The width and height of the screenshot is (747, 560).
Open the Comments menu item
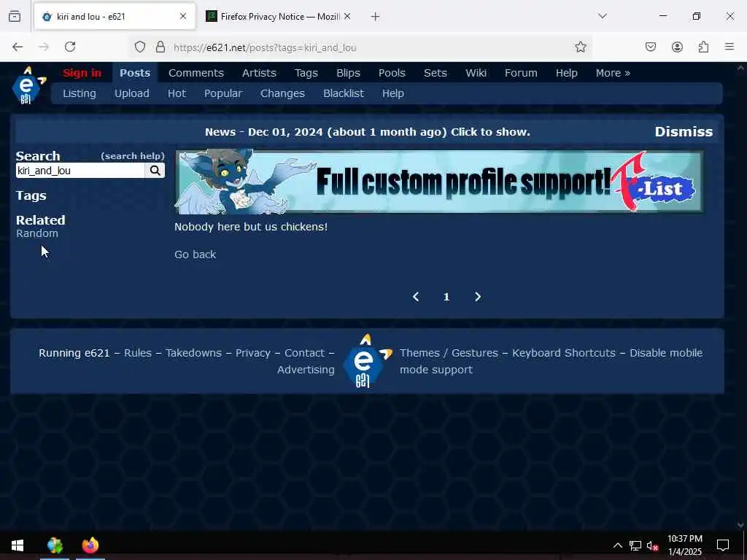[196, 73]
